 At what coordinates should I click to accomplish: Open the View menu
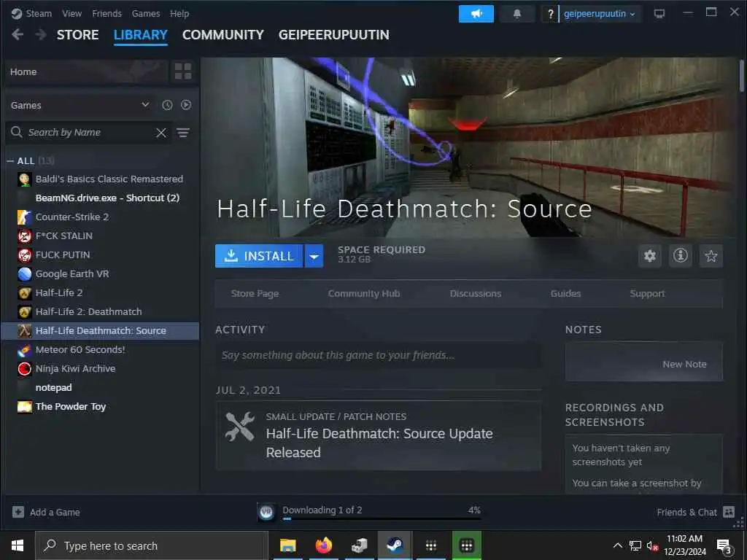coord(72,14)
